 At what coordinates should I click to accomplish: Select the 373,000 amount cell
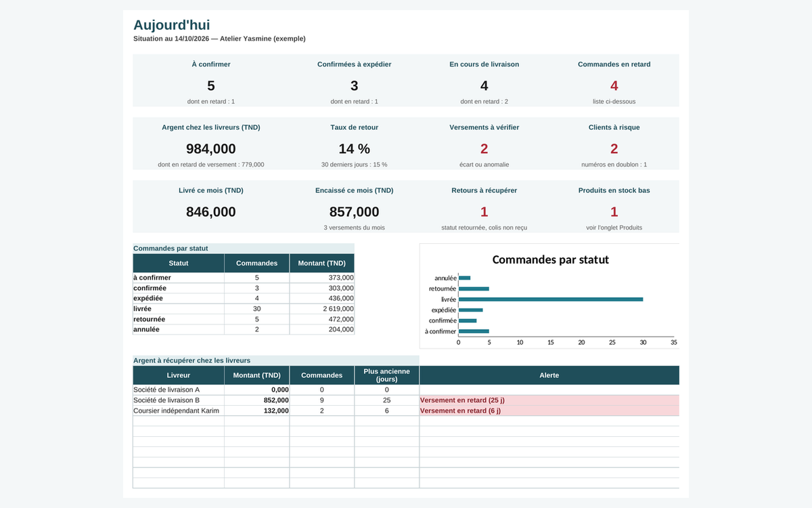(x=322, y=278)
